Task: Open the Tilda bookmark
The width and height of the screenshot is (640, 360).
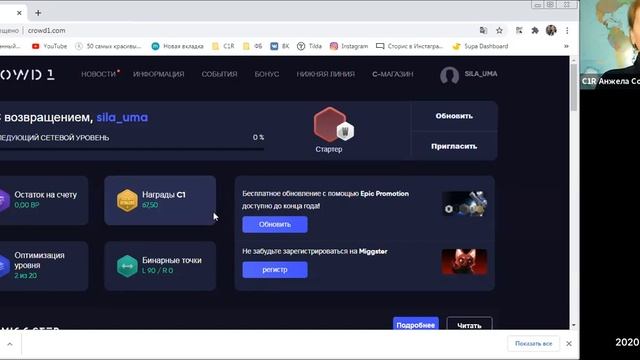Action: pyautogui.click(x=309, y=47)
